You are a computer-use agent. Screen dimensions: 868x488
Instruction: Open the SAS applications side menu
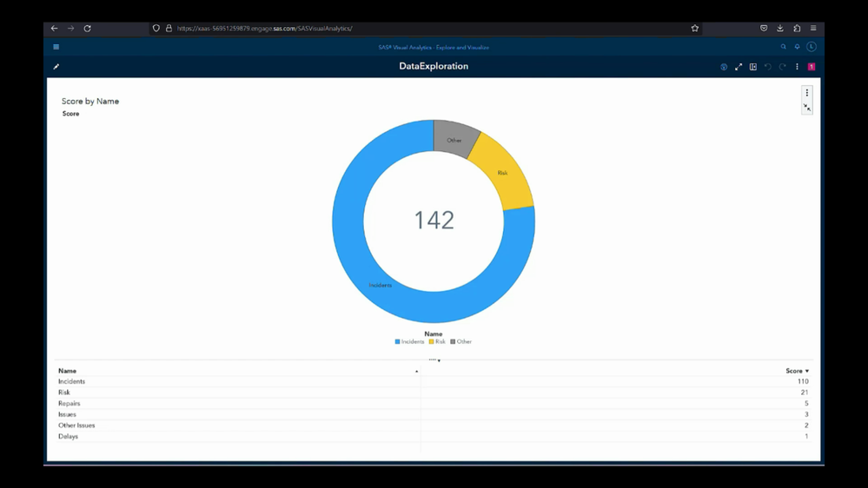[x=56, y=47]
